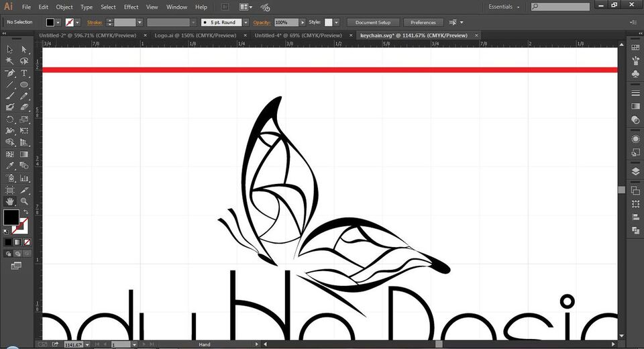Expand the Opacity slider arrow

click(303, 23)
